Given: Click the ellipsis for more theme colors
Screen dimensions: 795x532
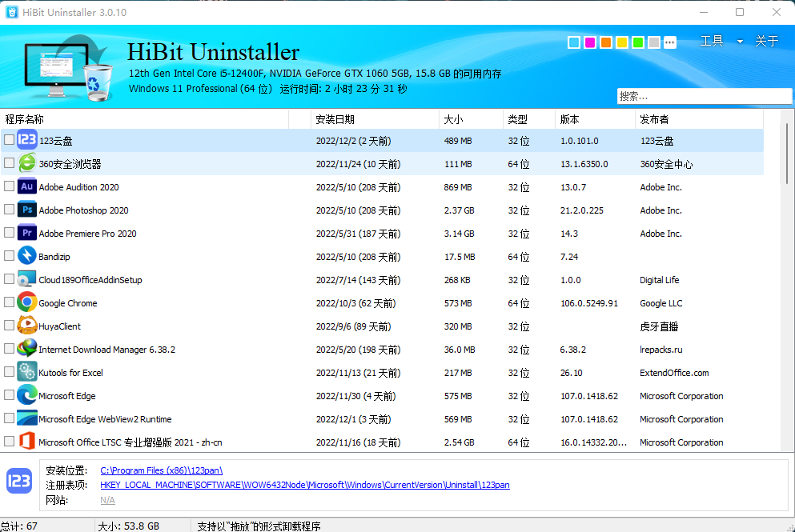Looking at the screenshot, I should coord(670,42).
